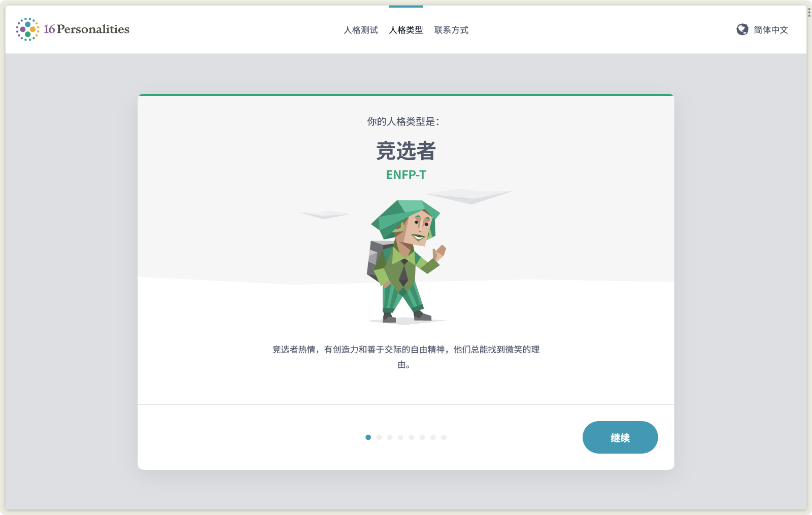This screenshot has width=812, height=515.
Task: Go to 联系方式 contact page
Action: coord(451,30)
